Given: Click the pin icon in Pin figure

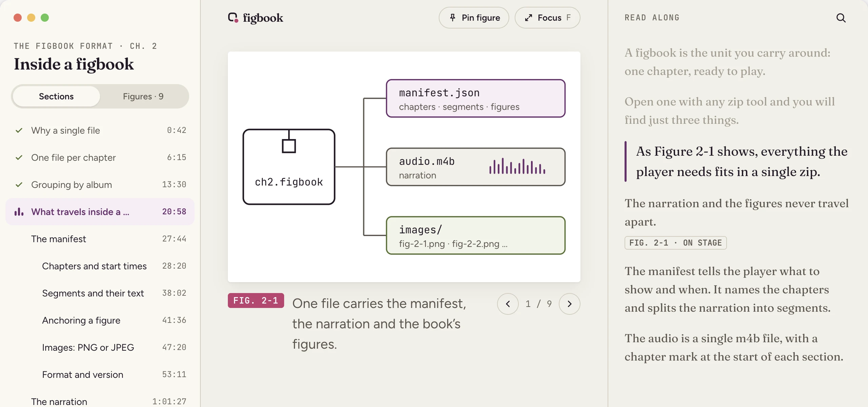Looking at the screenshot, I should (452, 18).
